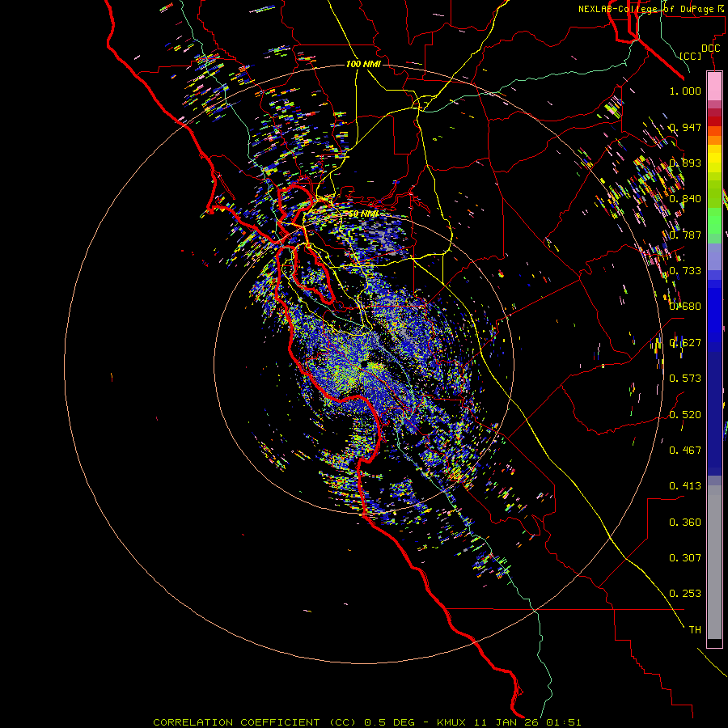Click the 01:51 timestamp
Screen dimensions: 728x728
(563, 722)
